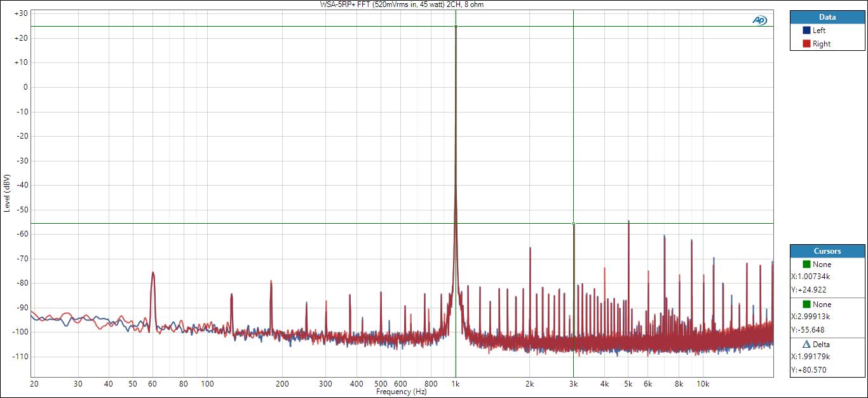Click the 60 Hz hum peak on trace
This screenshot has height=398, width=868.
coord(153,273)
